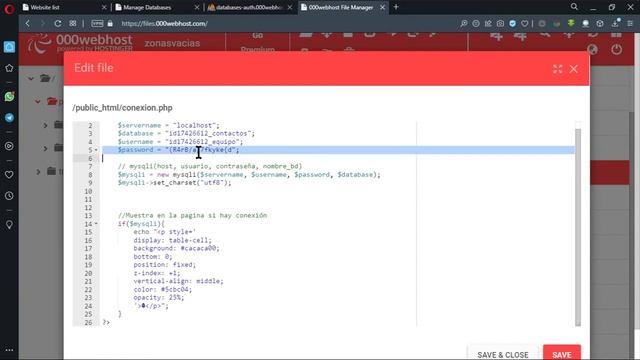640x360 pixels.
Task: Click the color: #5cbc04 line
Action: (162, 289)
